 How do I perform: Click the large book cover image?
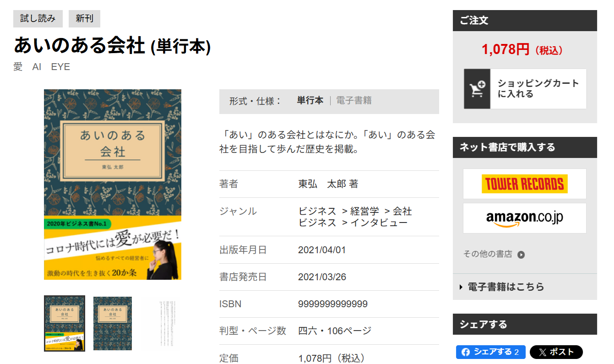[x=113, y=185]
